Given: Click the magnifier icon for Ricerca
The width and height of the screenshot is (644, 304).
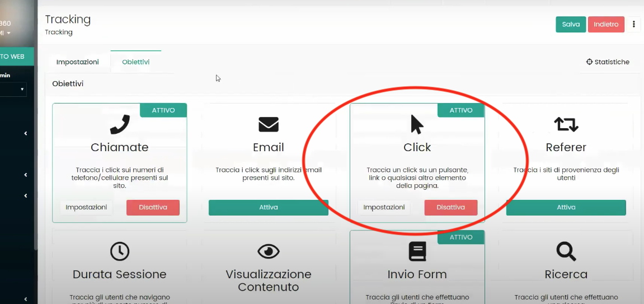Looking at the screenshot, I should (566, 252).
